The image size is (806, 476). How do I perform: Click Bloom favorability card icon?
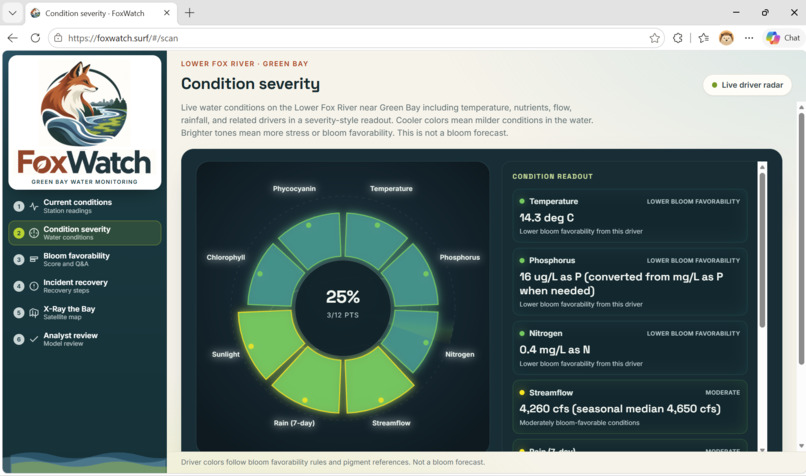[34, 260]
